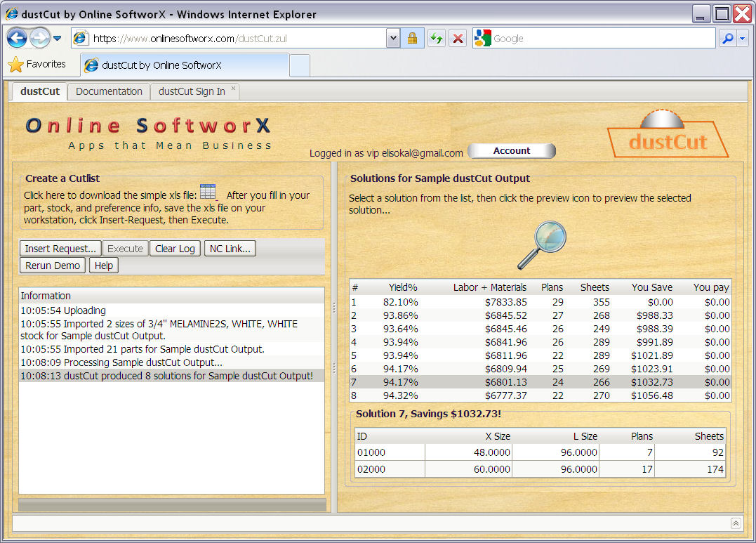Click the You pay column header
Viewport: 756px width, 543px height.
[x=710, y=288]
